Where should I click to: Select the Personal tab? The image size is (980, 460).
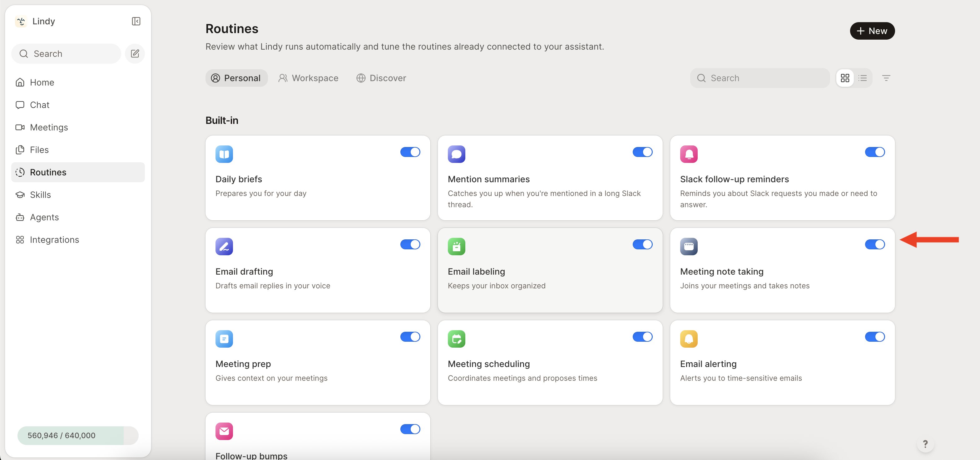[236, 78]
